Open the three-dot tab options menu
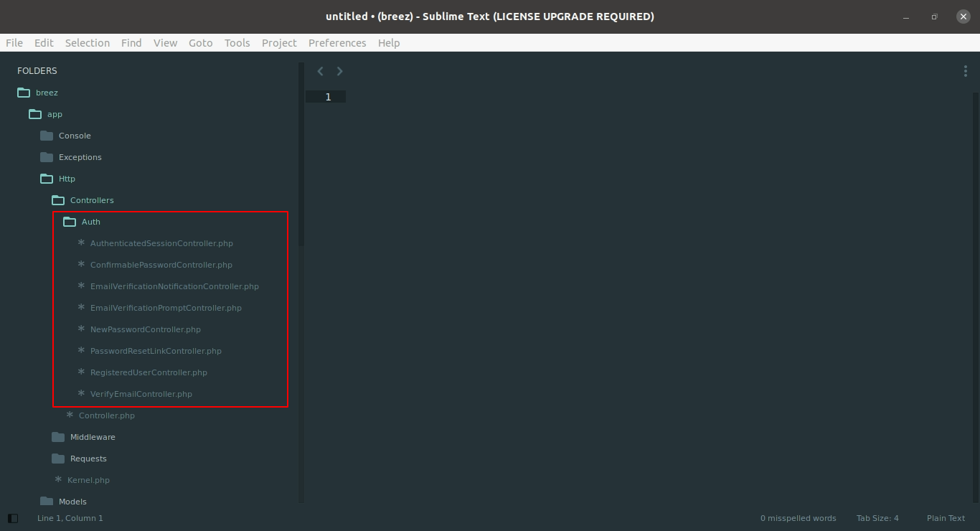 [966, 71]
